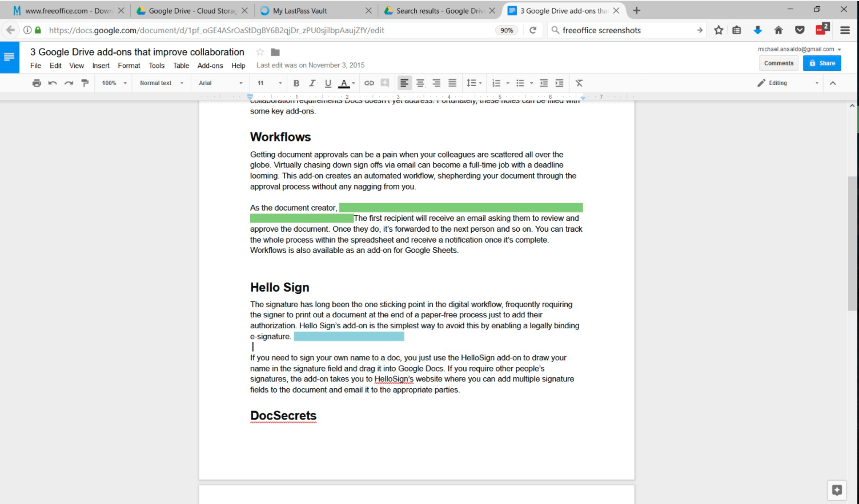Decrease the indent
The image size is (859, 504).
pos(543,83)
